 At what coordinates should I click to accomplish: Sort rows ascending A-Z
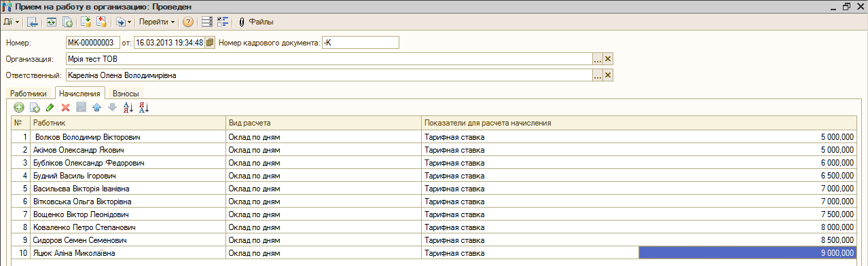[x=128, y=107]
